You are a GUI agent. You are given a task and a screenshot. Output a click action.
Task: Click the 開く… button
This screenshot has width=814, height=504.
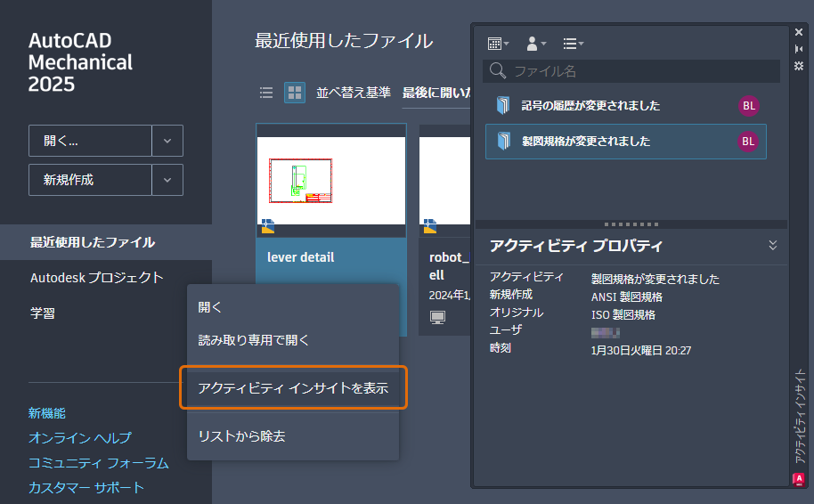90,141
